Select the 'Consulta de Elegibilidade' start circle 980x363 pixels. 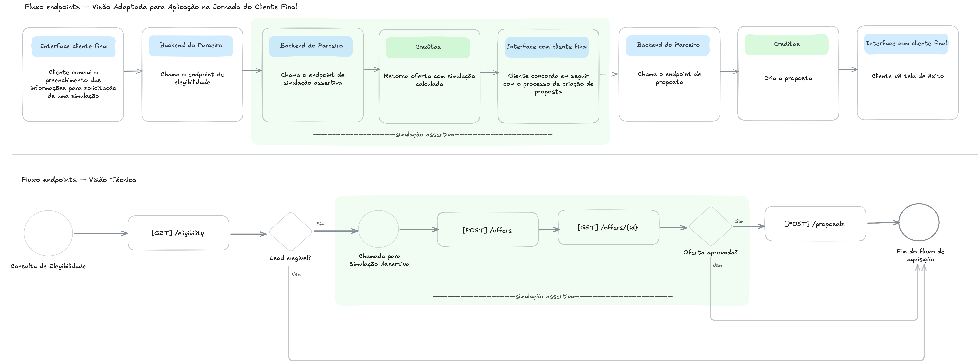tap(48, 233)
